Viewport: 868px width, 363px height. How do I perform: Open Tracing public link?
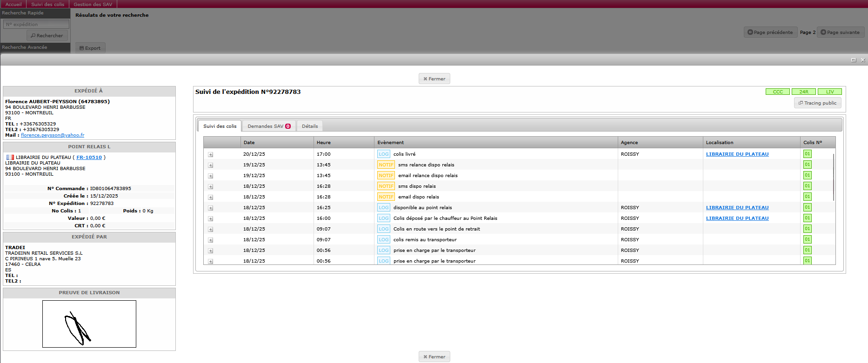point(817,103)
